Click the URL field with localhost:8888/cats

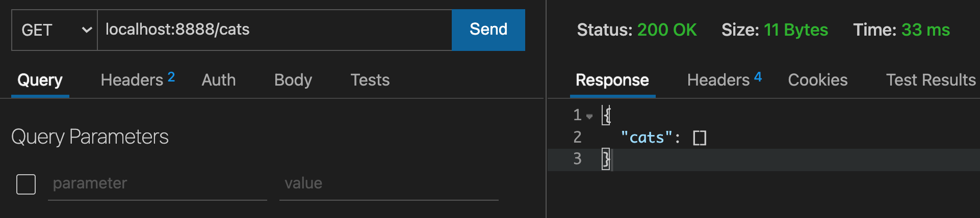coord(274,30)
